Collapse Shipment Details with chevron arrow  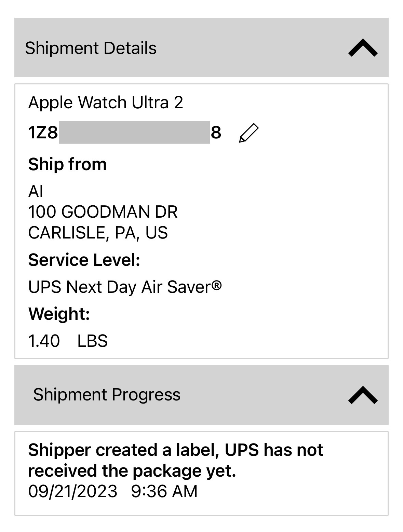coord(363,48)
